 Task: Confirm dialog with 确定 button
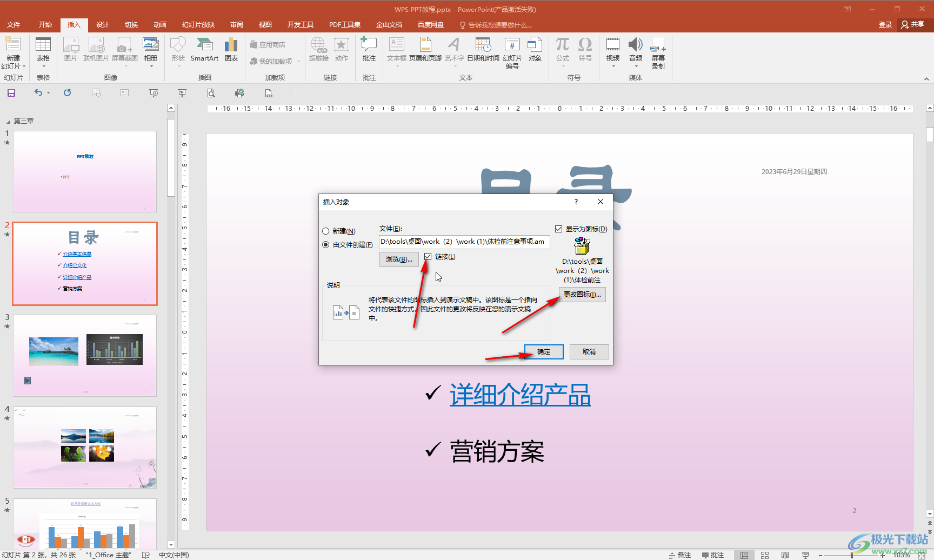[x=544, y=352]
